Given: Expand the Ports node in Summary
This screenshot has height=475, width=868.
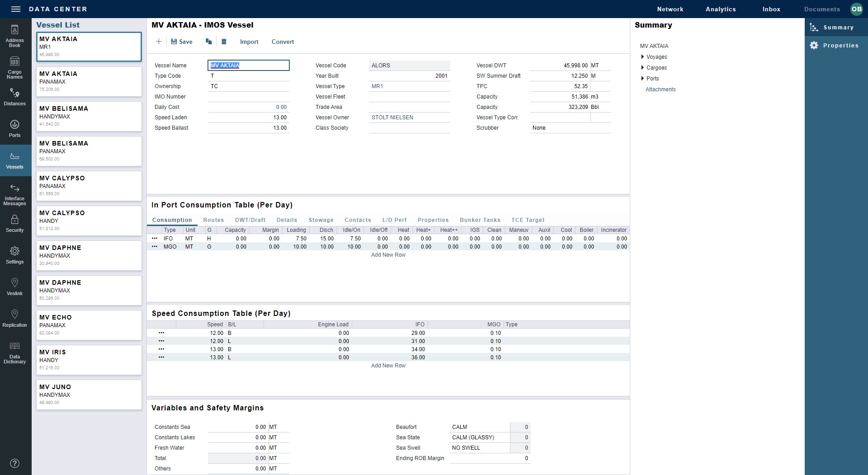Looking at the screenshot, I should pyautogui.click(x=642, y=79).
